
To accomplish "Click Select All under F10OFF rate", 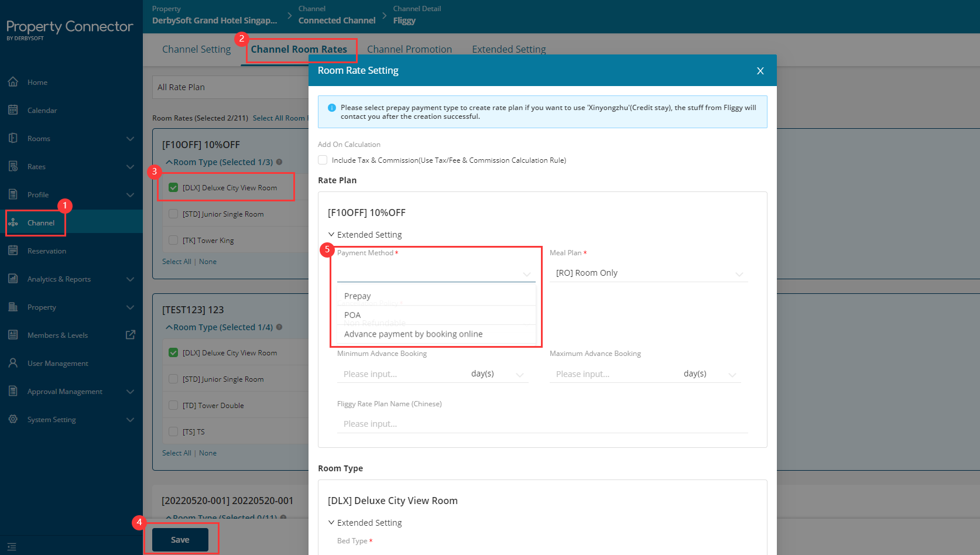I will 177,262.
